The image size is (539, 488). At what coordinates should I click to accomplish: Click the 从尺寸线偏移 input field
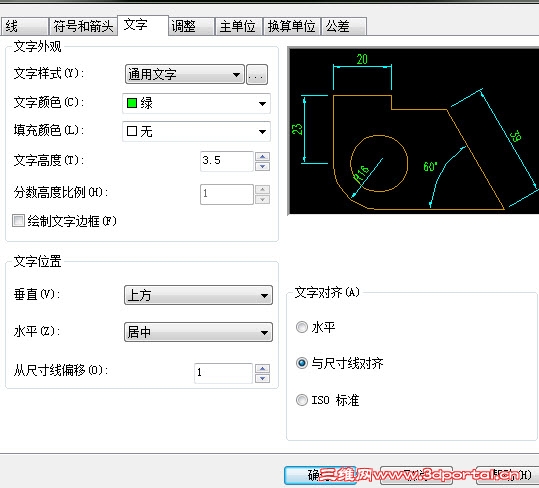point(223,373)
